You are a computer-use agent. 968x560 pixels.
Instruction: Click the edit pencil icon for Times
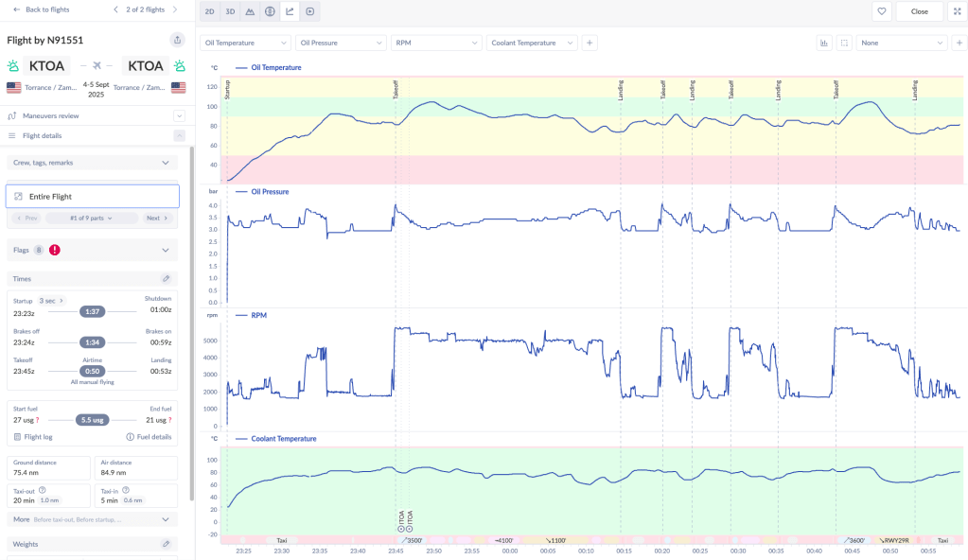pyautogui.click(x=167, y=279)
